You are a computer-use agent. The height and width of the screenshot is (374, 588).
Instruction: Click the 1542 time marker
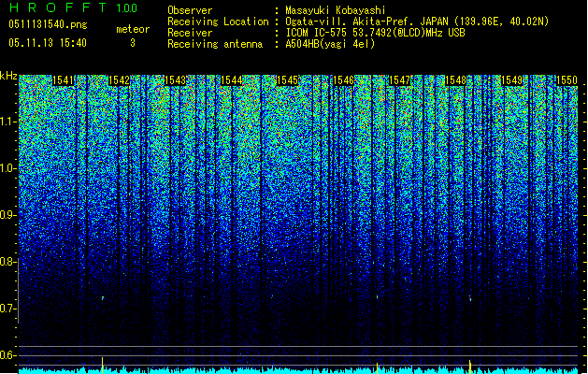coord(119,80)
